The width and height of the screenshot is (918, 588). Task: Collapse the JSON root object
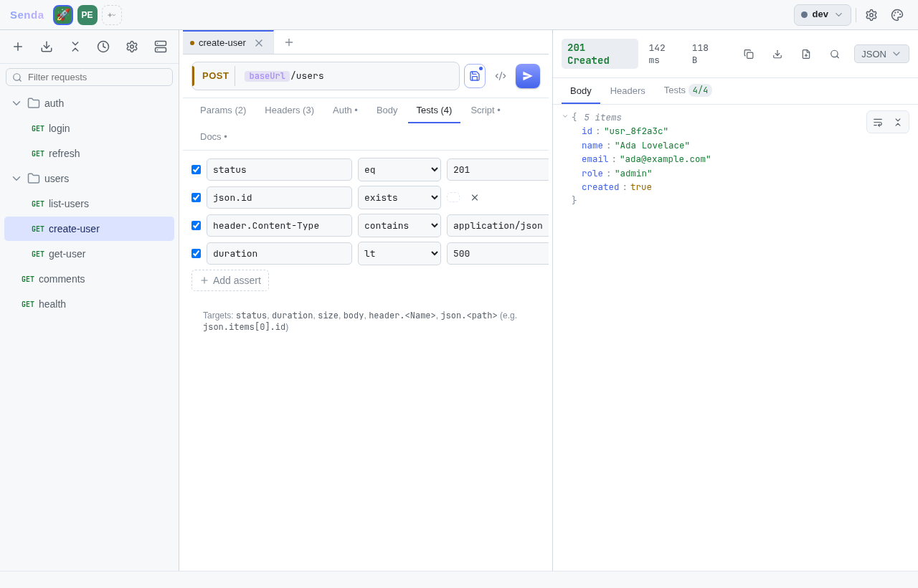(565, 116)
